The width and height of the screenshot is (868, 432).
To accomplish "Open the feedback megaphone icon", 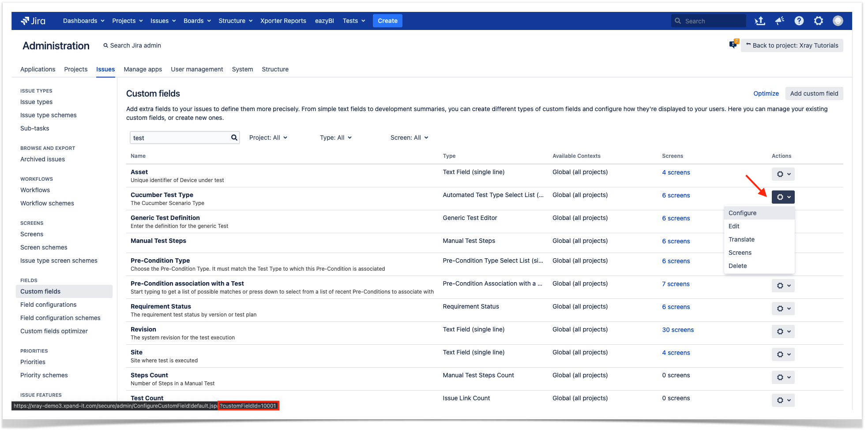I will [x=779, y=21].
